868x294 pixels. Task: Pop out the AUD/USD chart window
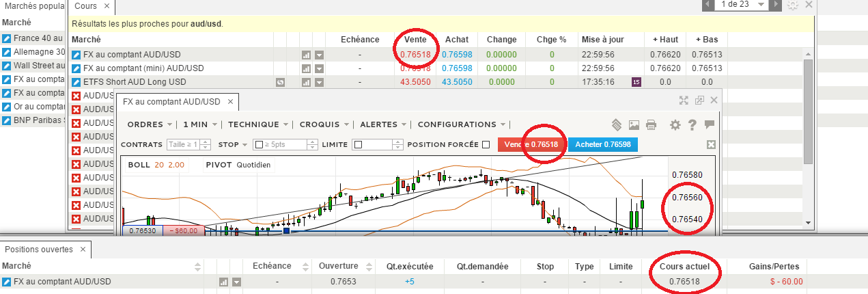(x=699, y=101)
